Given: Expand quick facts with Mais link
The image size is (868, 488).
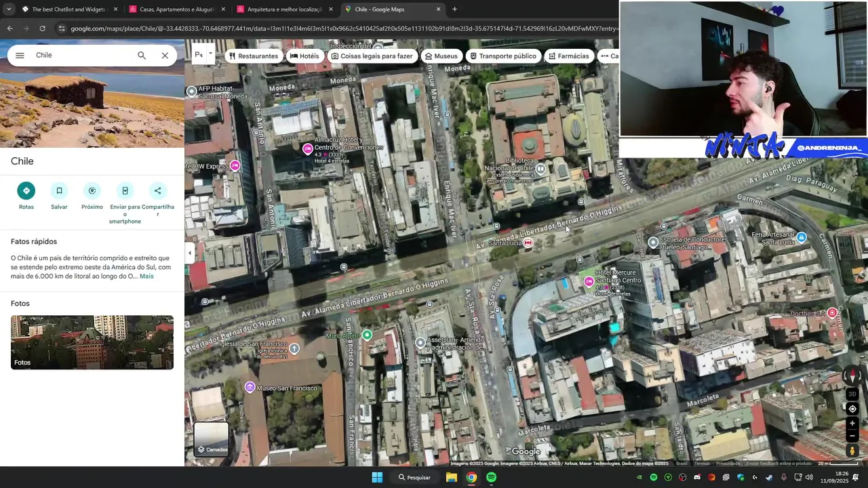Looking at the screenshot, I should [x=146, y=277].
